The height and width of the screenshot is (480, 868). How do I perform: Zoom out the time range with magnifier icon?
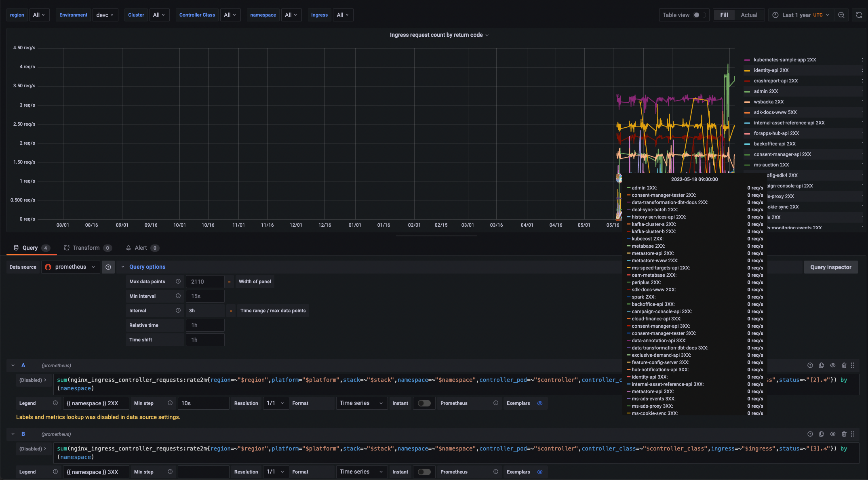coord(841,15)
